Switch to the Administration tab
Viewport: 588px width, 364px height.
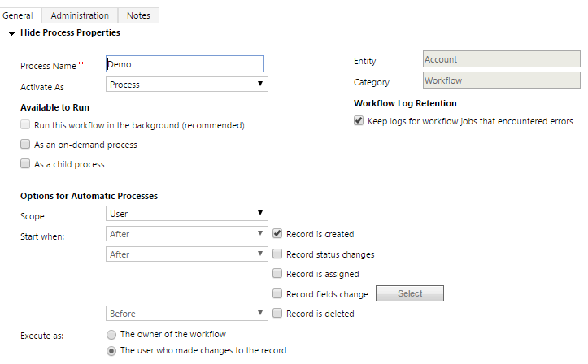(x=80, y=15)
